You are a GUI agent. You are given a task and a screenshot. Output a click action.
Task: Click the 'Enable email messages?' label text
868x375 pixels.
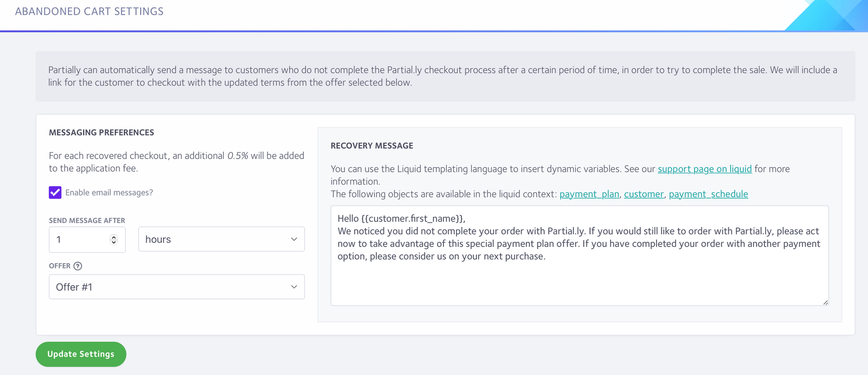[x=109, y=192]
